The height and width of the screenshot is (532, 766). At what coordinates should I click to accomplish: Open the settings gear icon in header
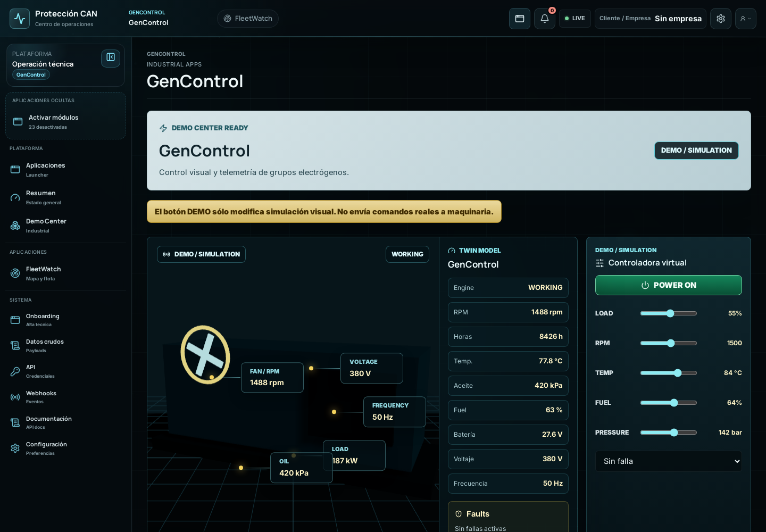pyautogui.click(x=721, y=19)
